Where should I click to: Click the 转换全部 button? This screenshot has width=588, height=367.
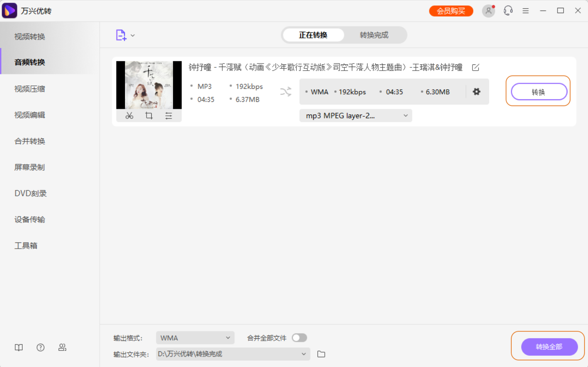549,347
